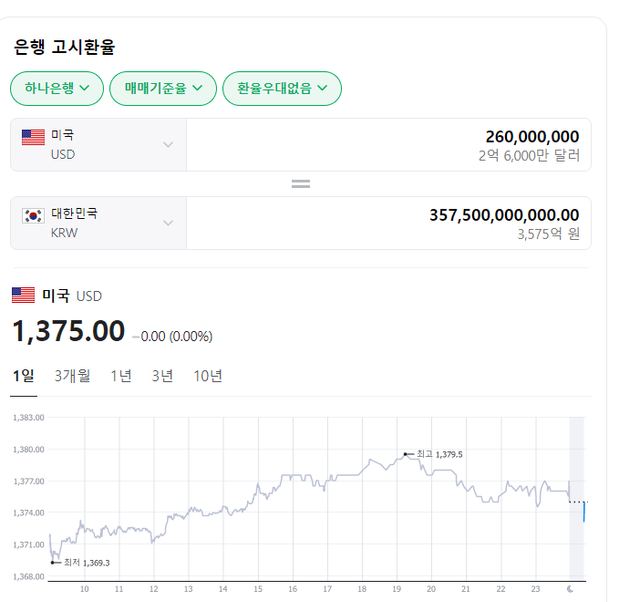The width and height of the screenshot is (640, 602).
Task: Click the equals sign between currency rows
Action: click(x=300, y=184)
